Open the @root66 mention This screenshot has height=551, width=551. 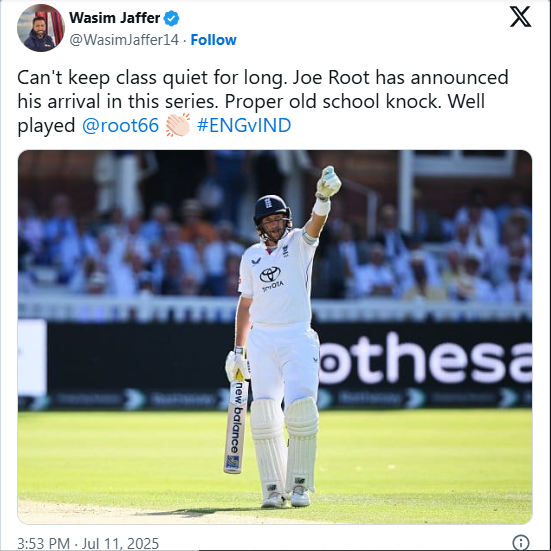pyautogui.click(x=120, y=125)
